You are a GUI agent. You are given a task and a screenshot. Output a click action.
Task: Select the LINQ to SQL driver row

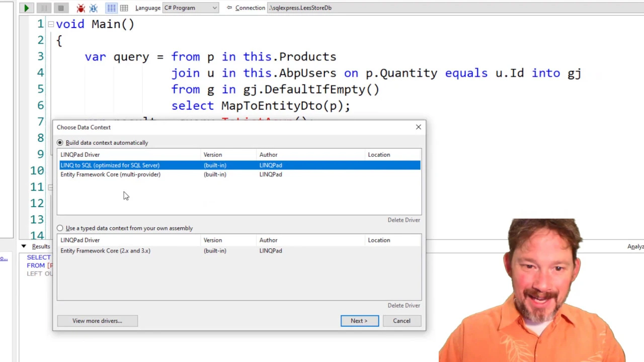coord(240,165)
